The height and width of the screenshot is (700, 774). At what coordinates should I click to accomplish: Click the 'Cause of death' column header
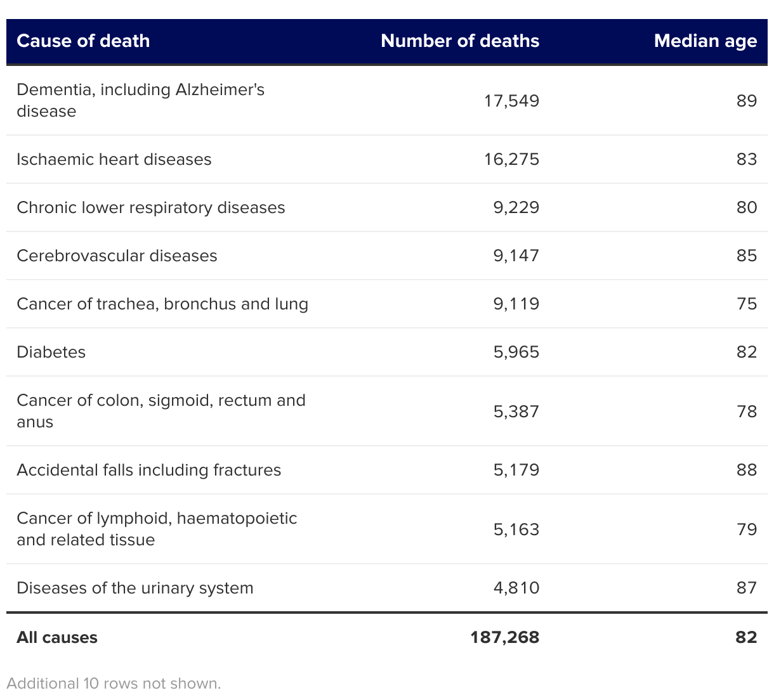tap(83, 41)
